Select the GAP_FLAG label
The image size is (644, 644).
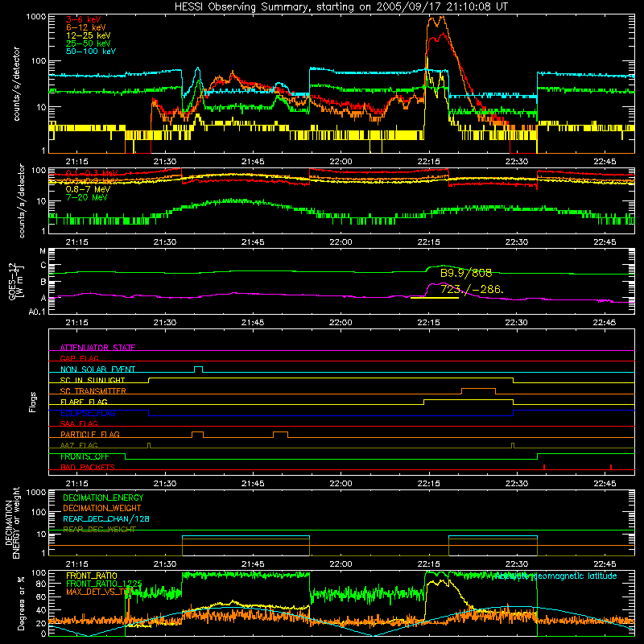pyautogui.click(x=79, y=358)
